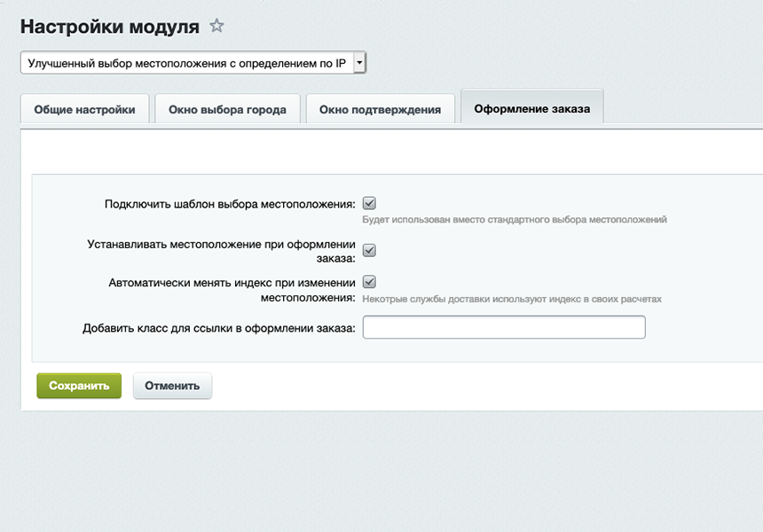Open the Окно выбора города tab
This screenshot has width=763, height=532.
226,108
